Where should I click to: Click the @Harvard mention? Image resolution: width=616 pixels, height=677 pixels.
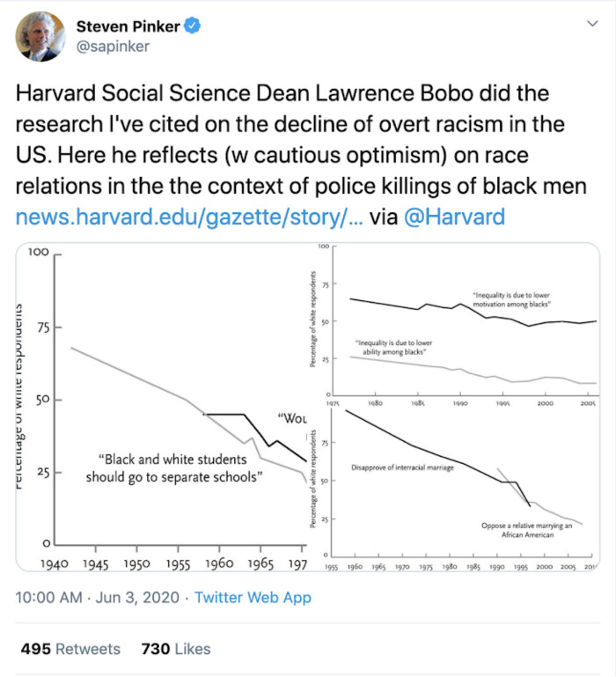coord(454,217)
